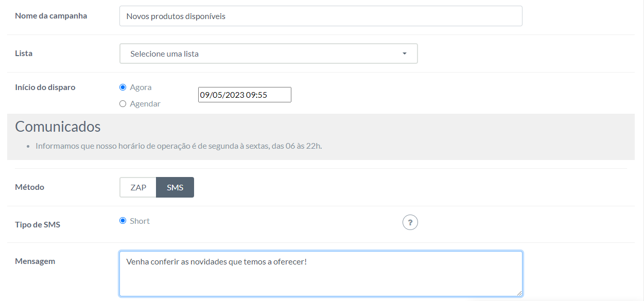Click the message textarea resize handle
The width and height of the screenshot is (644, 301).
click(519, 293)
